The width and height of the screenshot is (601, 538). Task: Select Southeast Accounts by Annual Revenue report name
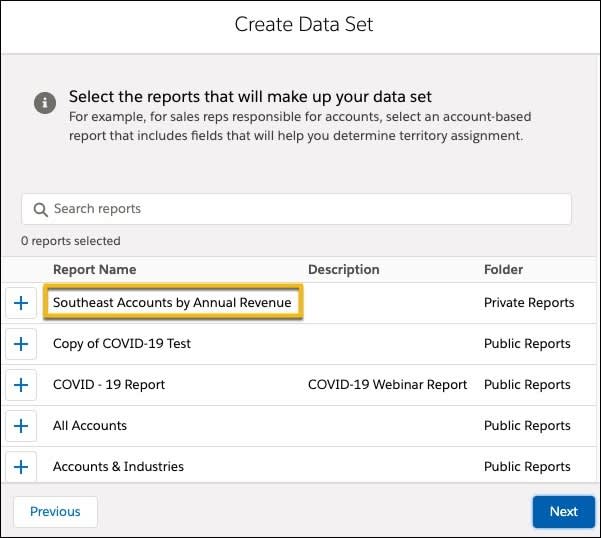(172, 302)
